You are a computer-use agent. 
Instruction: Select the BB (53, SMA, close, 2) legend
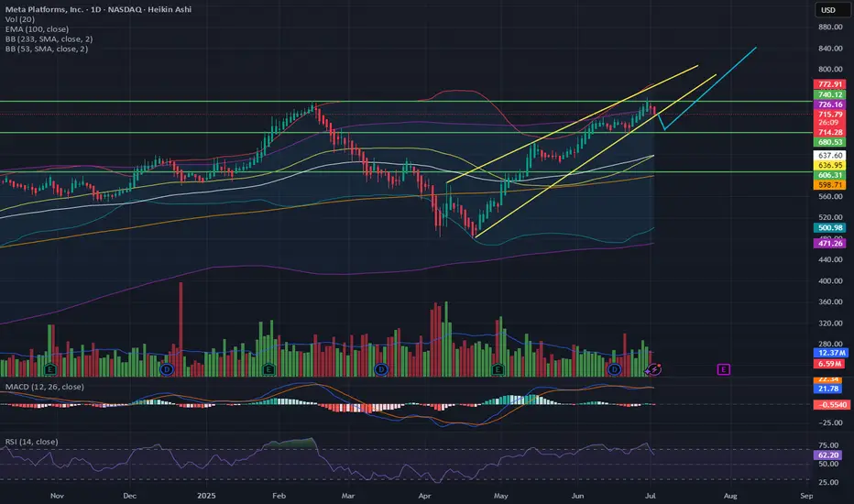click(x=47, y=49)
